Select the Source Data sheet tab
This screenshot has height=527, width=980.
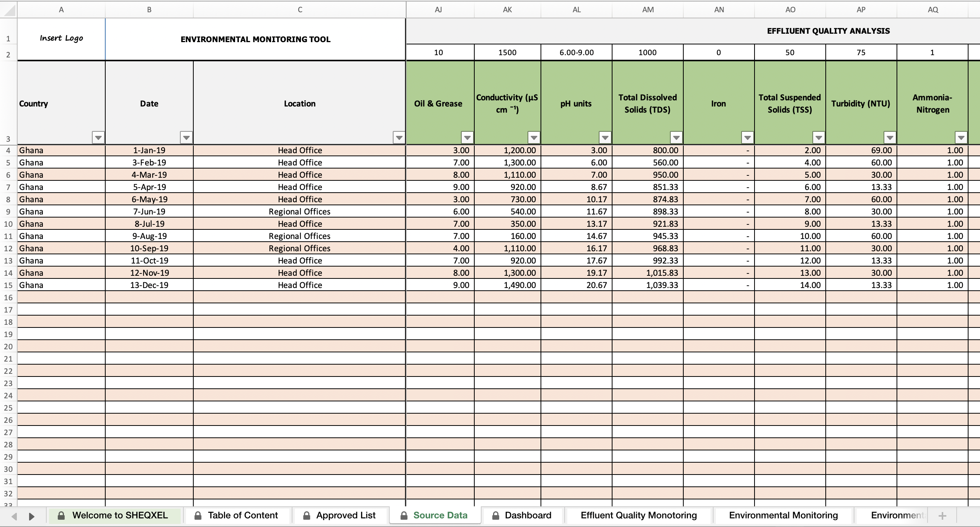[x=435, y=516]
